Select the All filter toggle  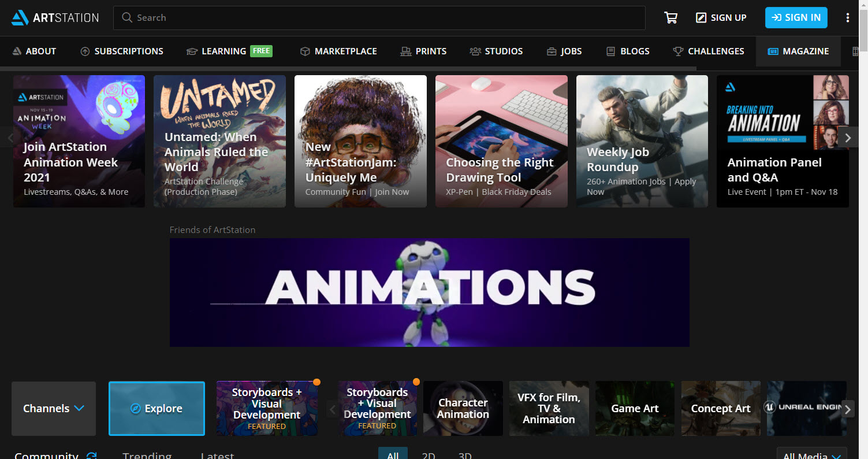(393, 453)
